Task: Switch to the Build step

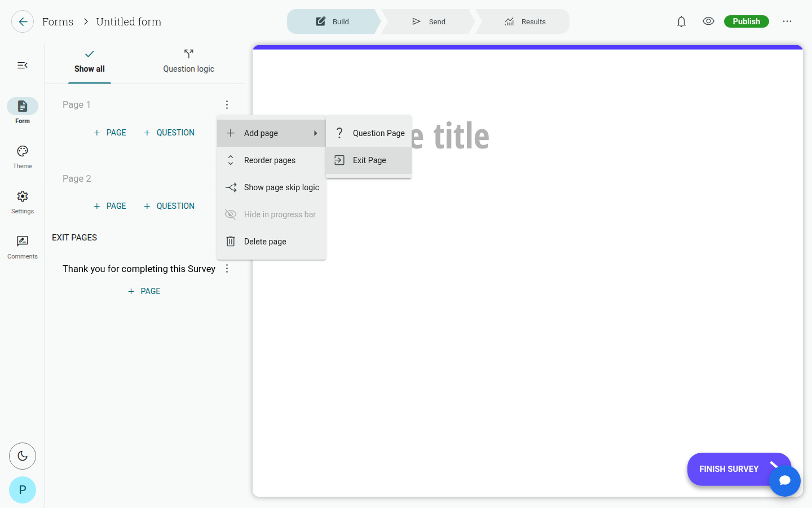Action: [333, 21]
